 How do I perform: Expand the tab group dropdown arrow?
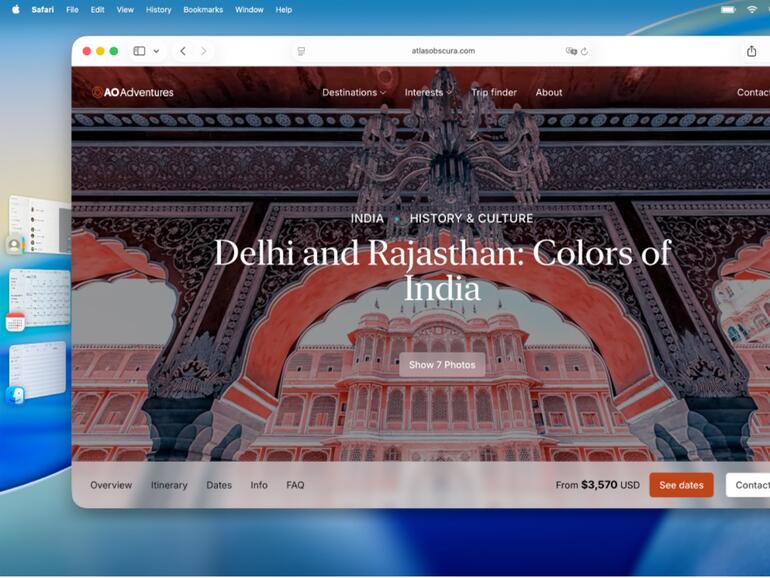156,51
